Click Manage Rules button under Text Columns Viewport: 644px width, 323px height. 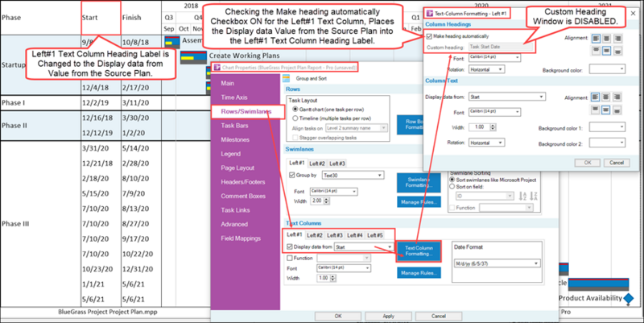[419, 273]
